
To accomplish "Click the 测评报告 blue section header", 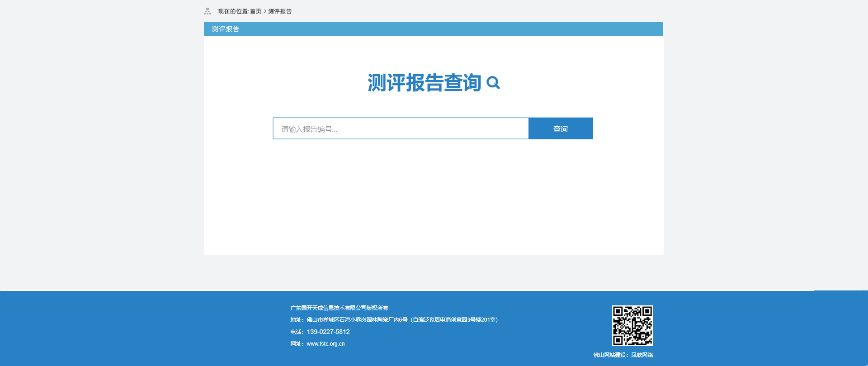I will point(226,29).
